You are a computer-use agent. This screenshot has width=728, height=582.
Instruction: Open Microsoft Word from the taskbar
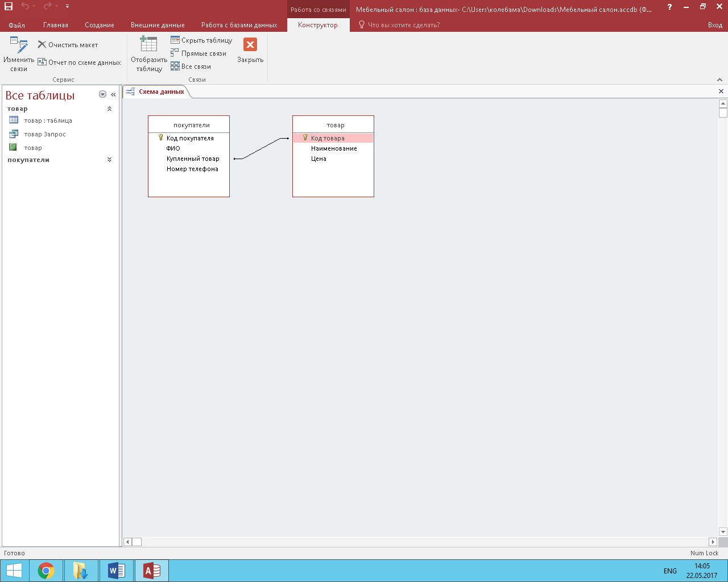[x=116, y=571]
